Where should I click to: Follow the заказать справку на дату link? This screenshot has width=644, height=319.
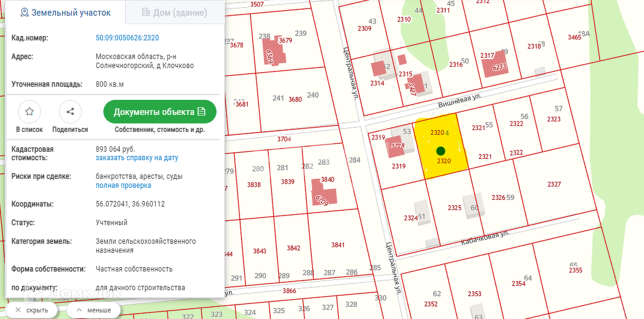coord(136,158)
